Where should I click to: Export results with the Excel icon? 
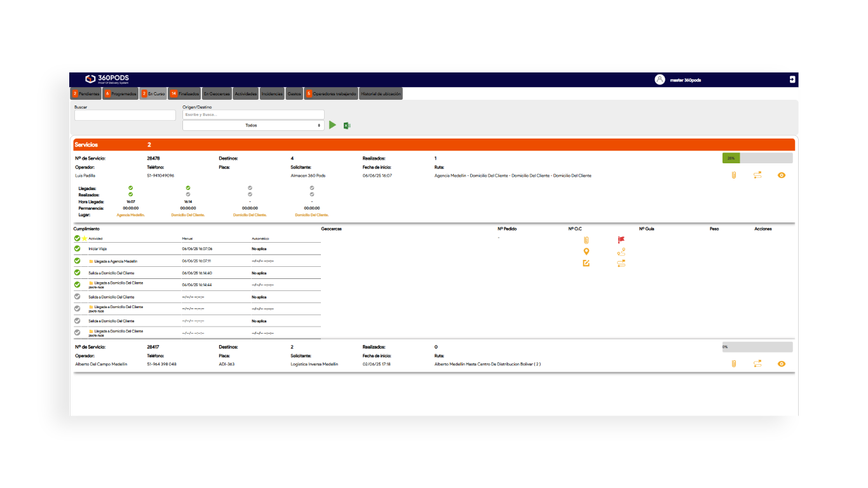(x=347, y=126)
